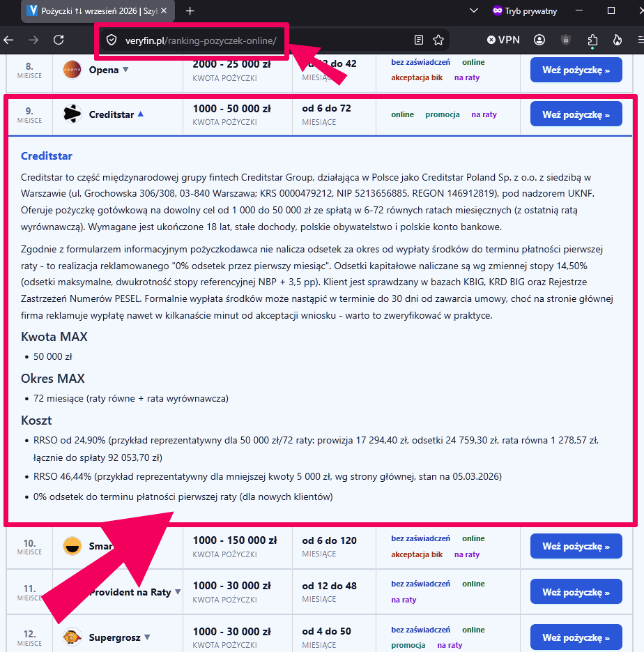Click the 9. MIEJSCE ranking cell
644x652 pixels.
pos(29,115)
